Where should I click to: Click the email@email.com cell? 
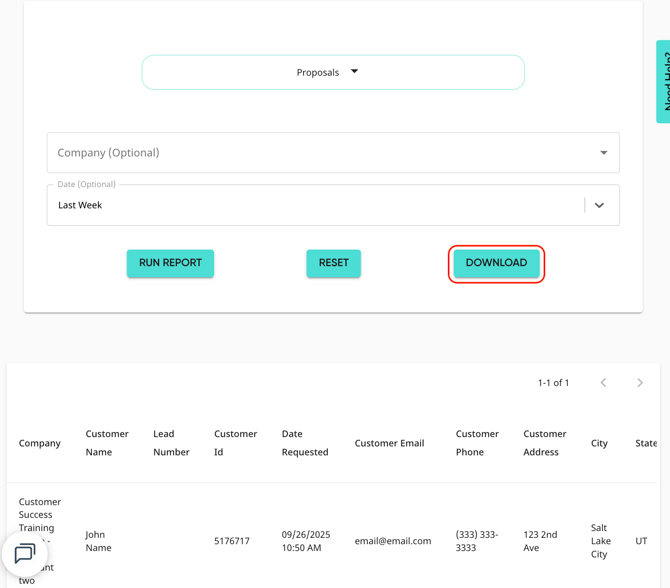393,541
